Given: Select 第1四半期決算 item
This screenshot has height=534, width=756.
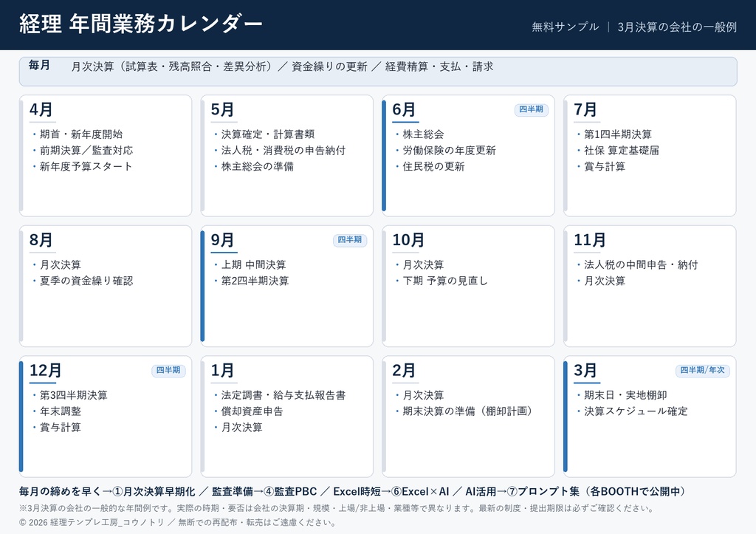Looking at the screenshot, I should click(x=618, y=134).
